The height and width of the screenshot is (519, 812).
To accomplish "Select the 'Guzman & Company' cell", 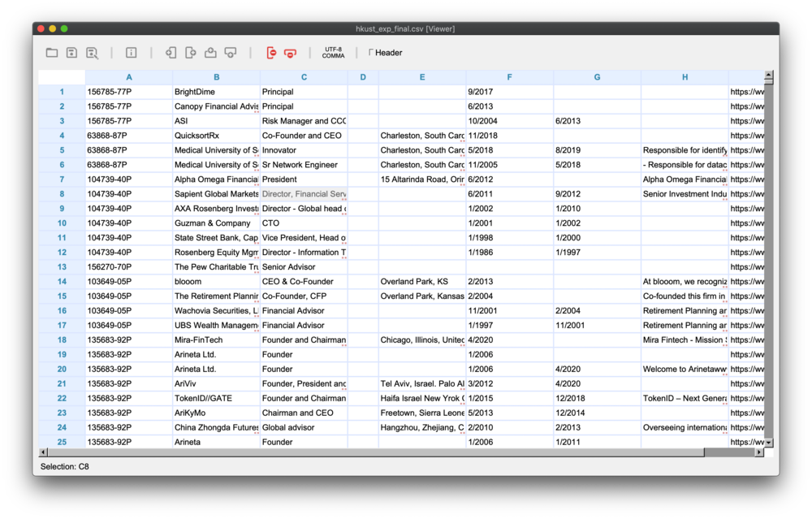I will (217, 223).
